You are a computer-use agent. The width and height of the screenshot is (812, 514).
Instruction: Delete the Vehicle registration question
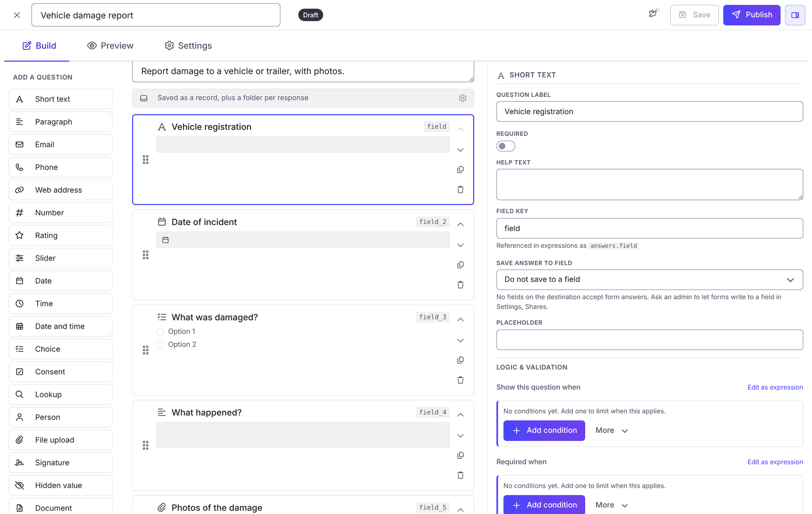point(461,190)
